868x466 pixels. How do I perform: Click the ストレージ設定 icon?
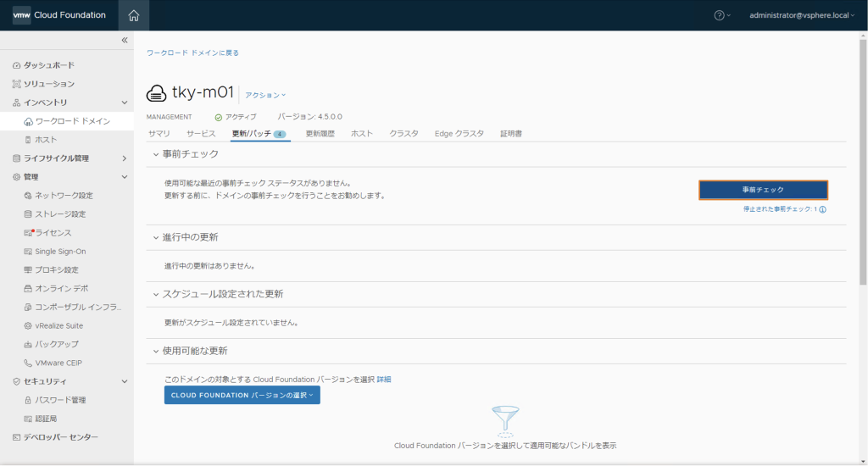pos(28,214)
